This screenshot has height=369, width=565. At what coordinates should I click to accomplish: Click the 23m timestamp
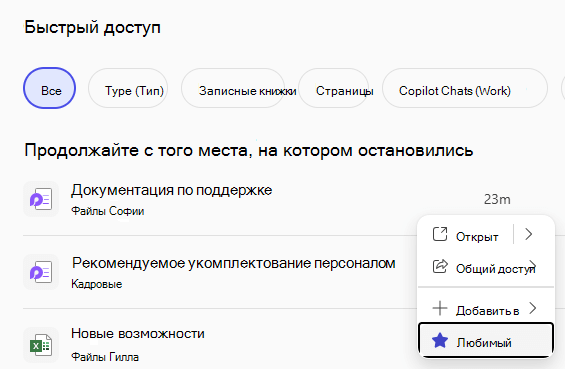(x=497, y=199)
